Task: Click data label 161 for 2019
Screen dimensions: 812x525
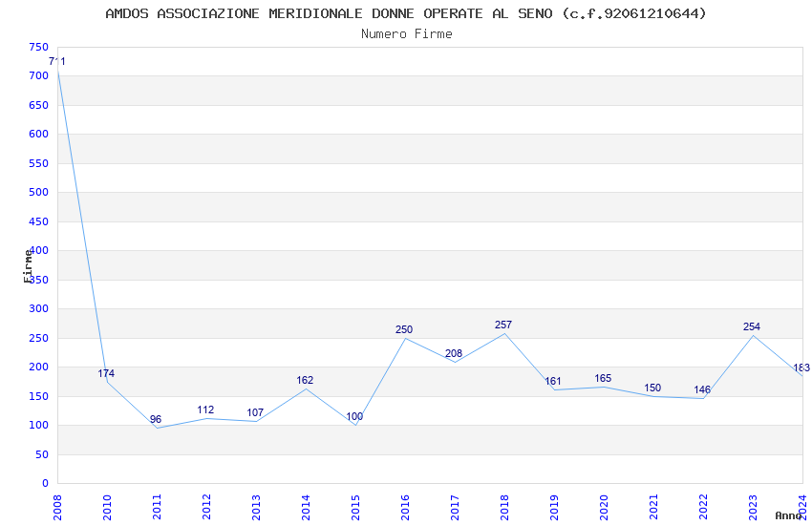Action: (553, 382)
